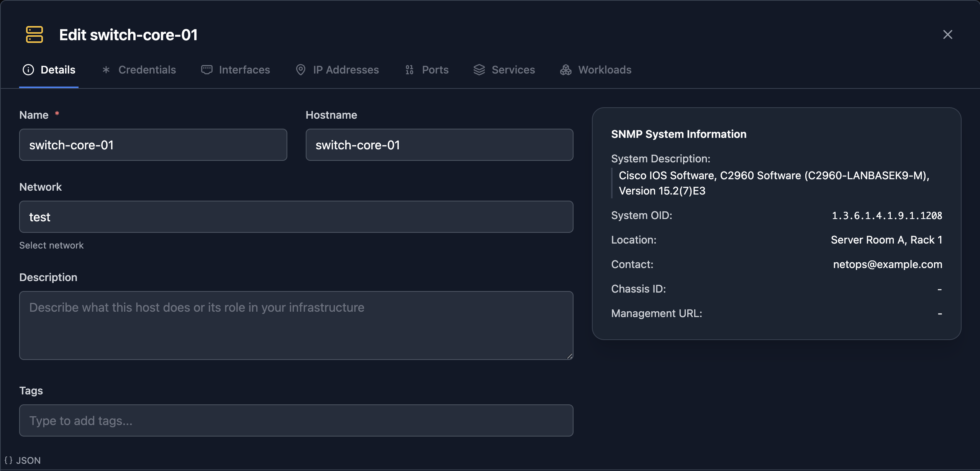Screen dimensions: 980x471
Task: Click the Hostname input field
Action: (x=439, y=145)
